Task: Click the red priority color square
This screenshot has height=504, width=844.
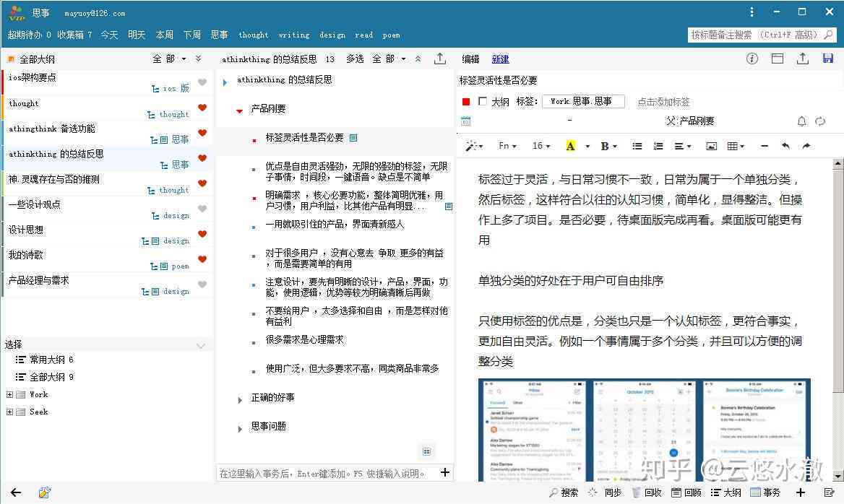Action: click(x=466, y=101)
